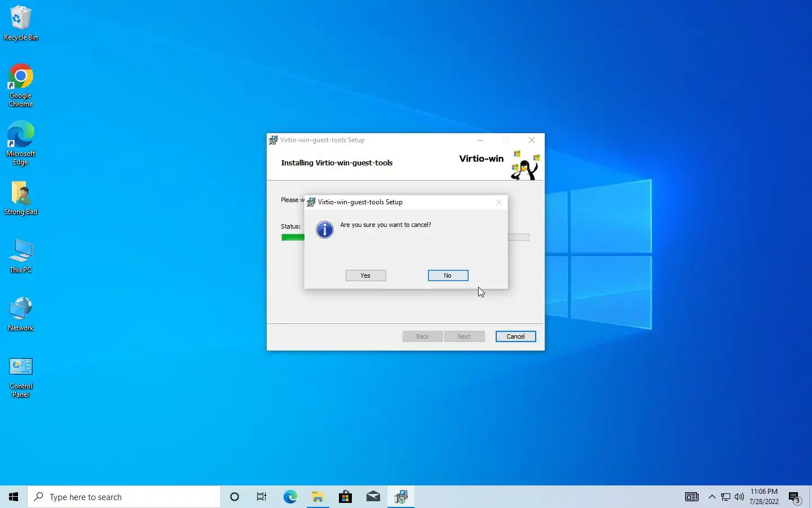This screenshot has width=812, height=508.
Task: Select the This PC desktop icon
Action: point(21,257)
